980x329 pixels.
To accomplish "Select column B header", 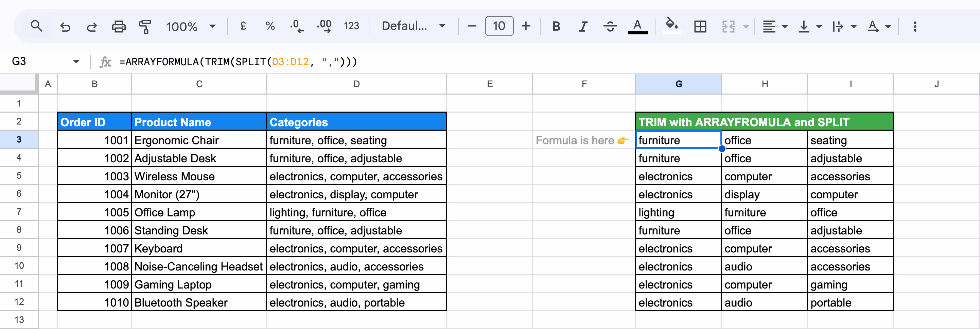I will point(94,84).
